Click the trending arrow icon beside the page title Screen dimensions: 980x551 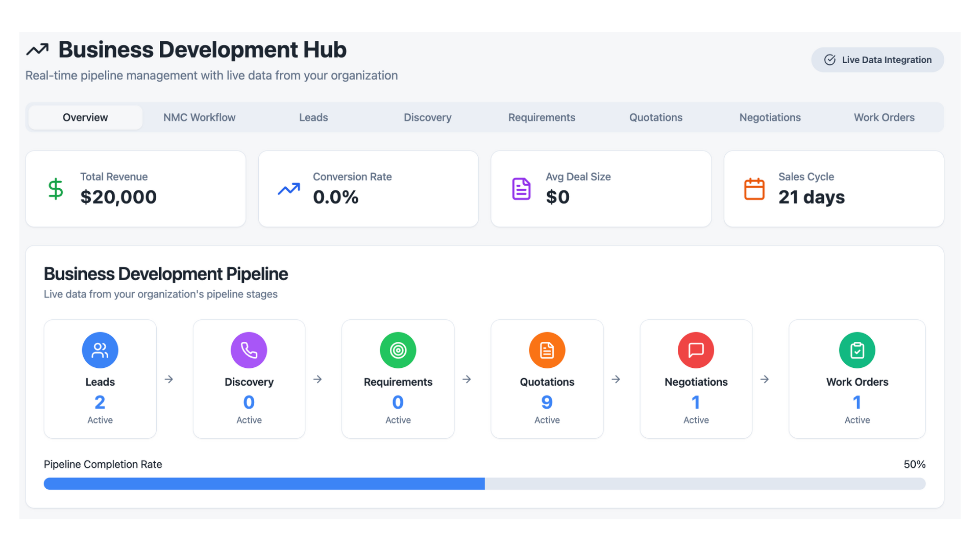point(37,49)
